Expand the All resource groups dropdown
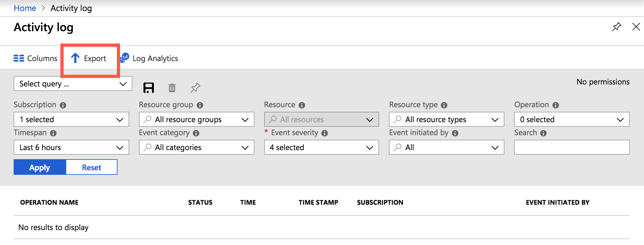The width and height of the screenshot is (644, 245). (x=196, y=120)
